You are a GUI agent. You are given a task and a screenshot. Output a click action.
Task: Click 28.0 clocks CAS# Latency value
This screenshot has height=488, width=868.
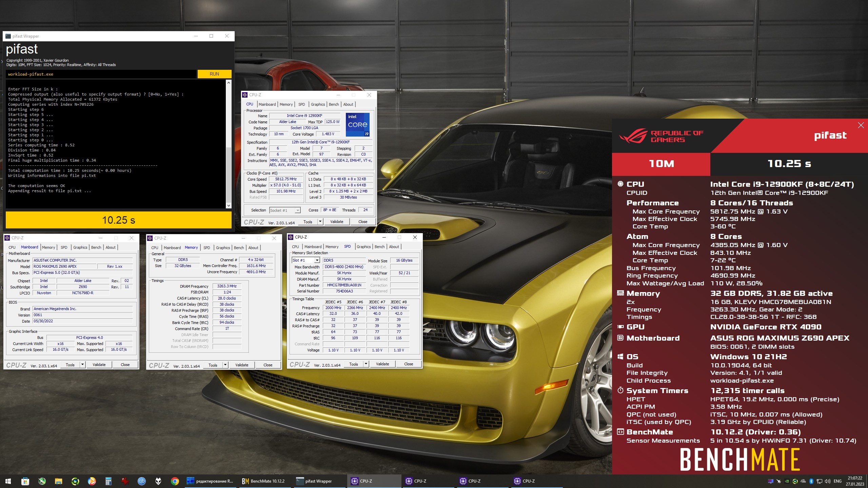point(227,298)
